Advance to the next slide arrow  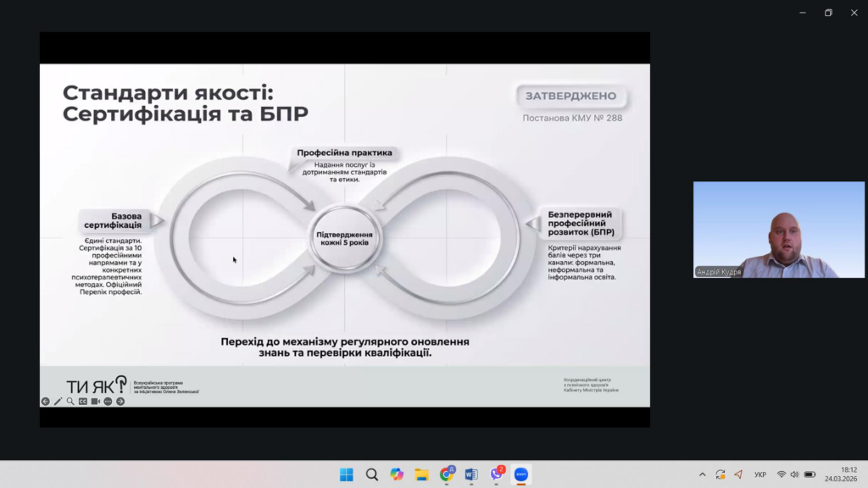(120, 402)
